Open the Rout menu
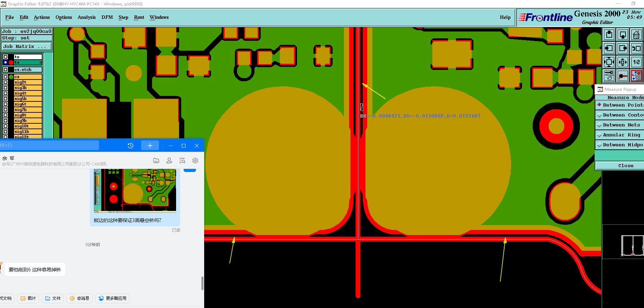The width and height of the screenshot is (644, 308). 139,17
